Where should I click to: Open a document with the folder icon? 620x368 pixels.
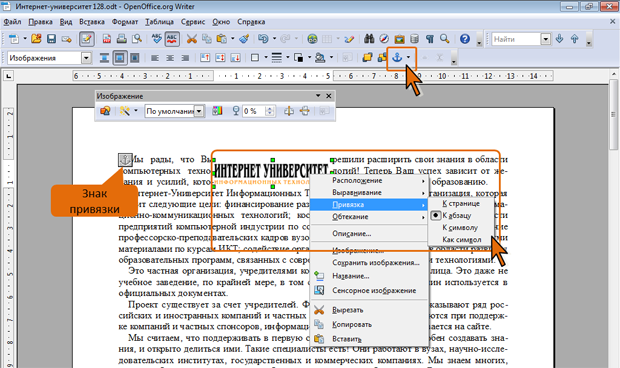[36, 39]
